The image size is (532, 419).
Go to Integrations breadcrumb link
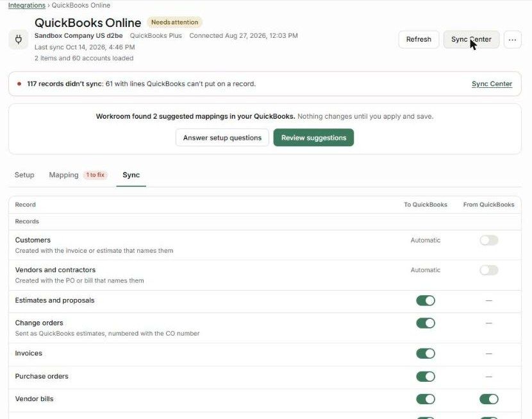click(x=27, y=5)
